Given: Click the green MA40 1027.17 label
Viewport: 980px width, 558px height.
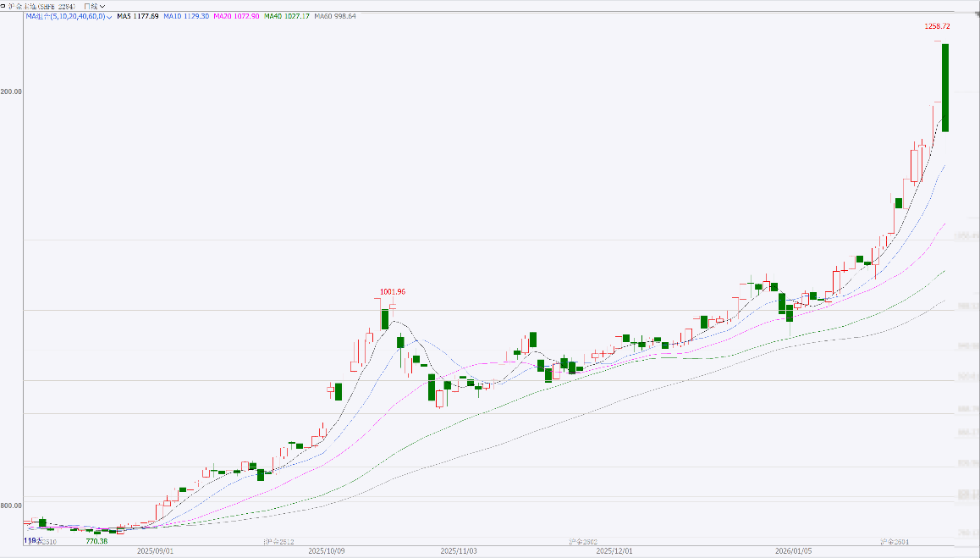Looking at the screenshot, I should point(287,16).
